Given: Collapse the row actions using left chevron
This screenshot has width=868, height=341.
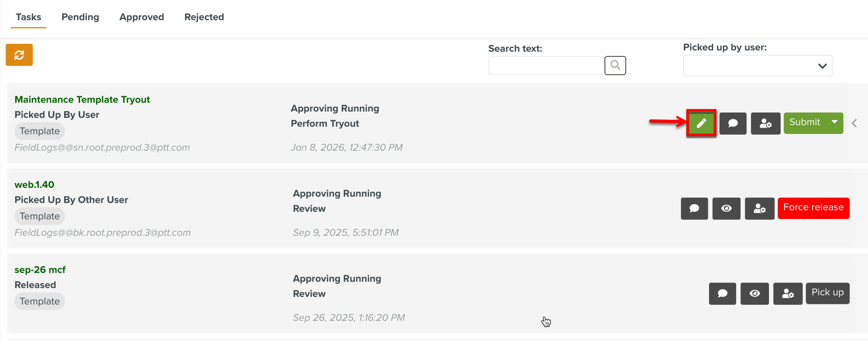Looking at the screenshot, I should [854, 123].
